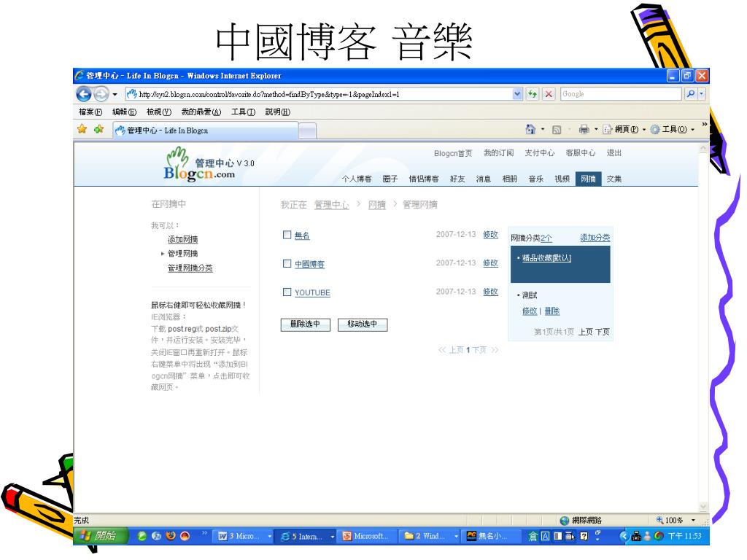Expand the command bar overflow chevron

(704, 124)
